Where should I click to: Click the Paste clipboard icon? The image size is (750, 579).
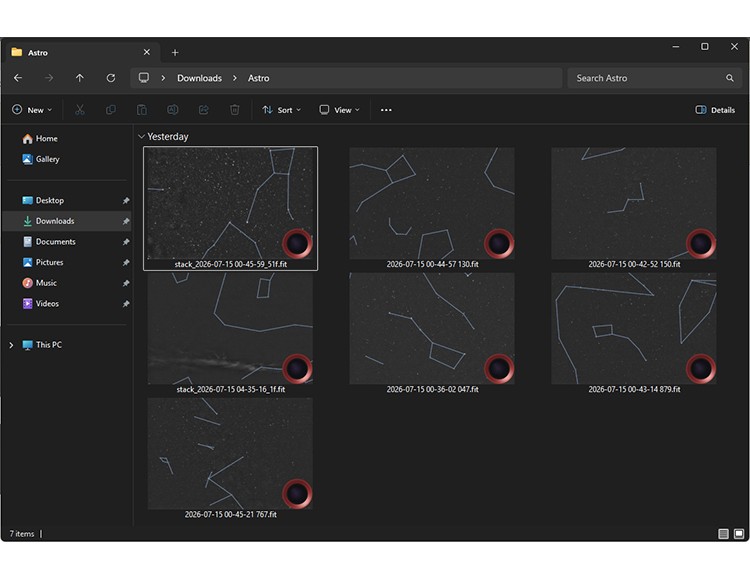pyautogui.click(x=142, y=110)
